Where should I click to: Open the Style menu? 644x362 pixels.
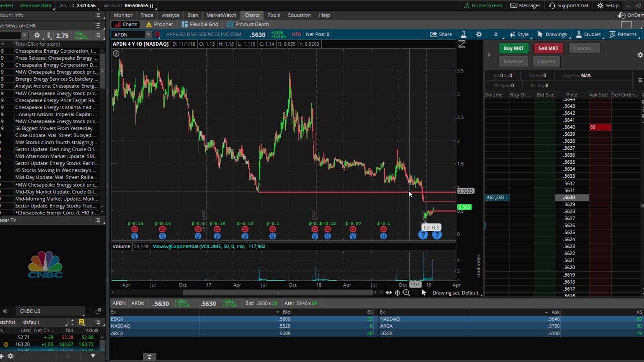pyautogui.click(x=519, y=34)
